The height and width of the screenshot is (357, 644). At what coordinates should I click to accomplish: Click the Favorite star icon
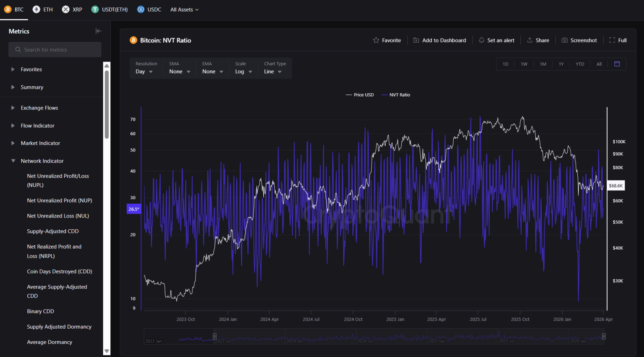376,40
